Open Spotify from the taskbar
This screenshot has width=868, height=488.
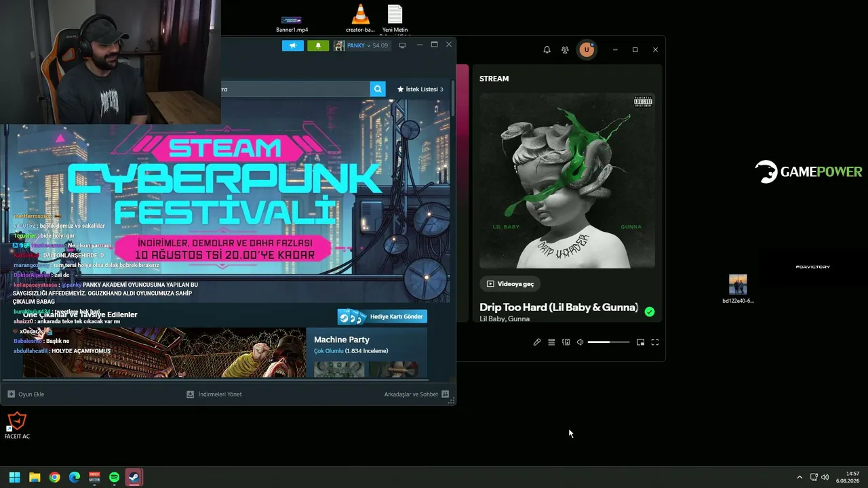click(x=115, y=477)
